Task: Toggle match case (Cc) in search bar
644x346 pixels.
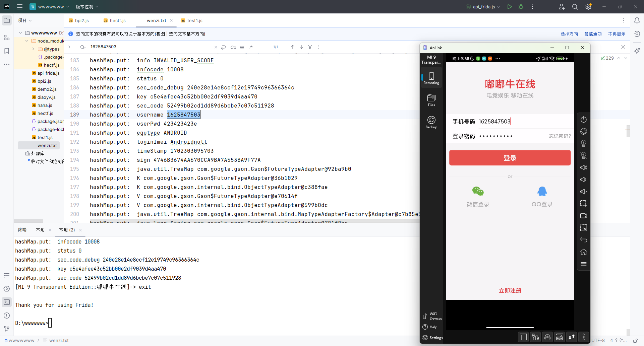Action: (x=233, y=47)
